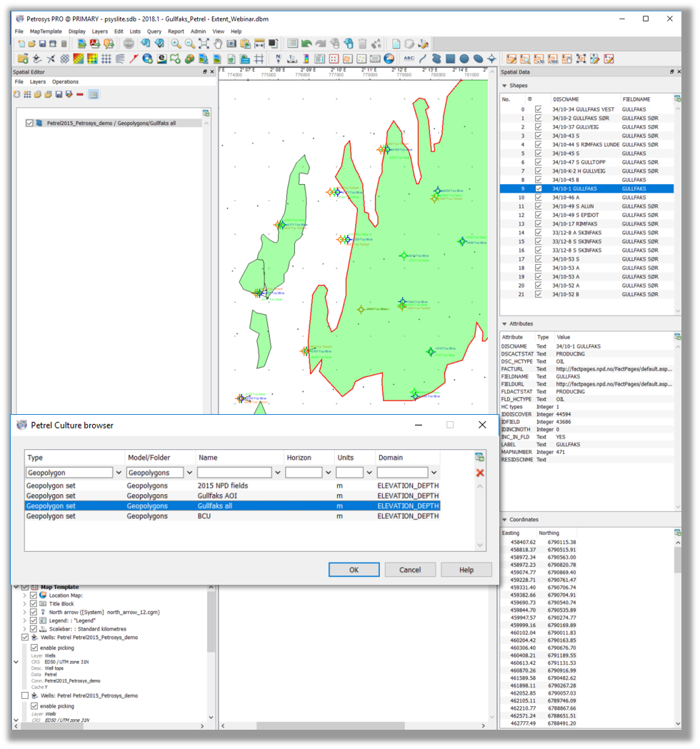
Task: Click the red minus icon in Spatial Editor
Action: tap(80, 94)
